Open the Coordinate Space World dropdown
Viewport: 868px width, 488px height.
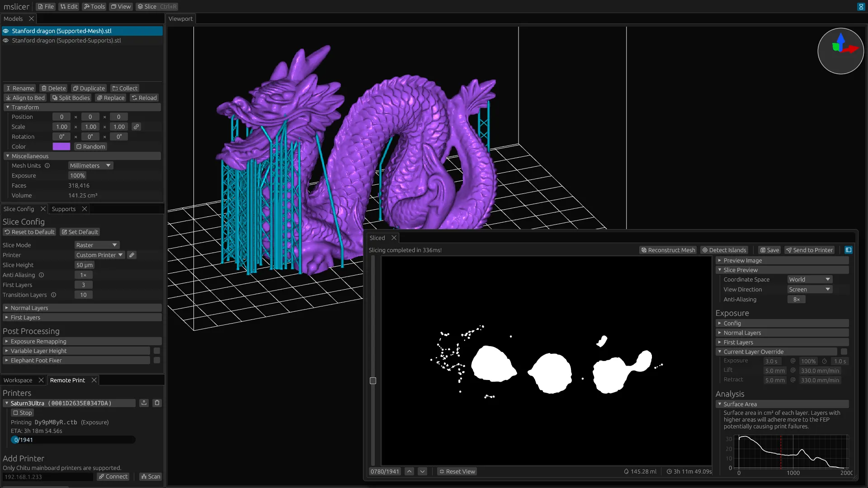pyautogui.click(x=809, y=280)
